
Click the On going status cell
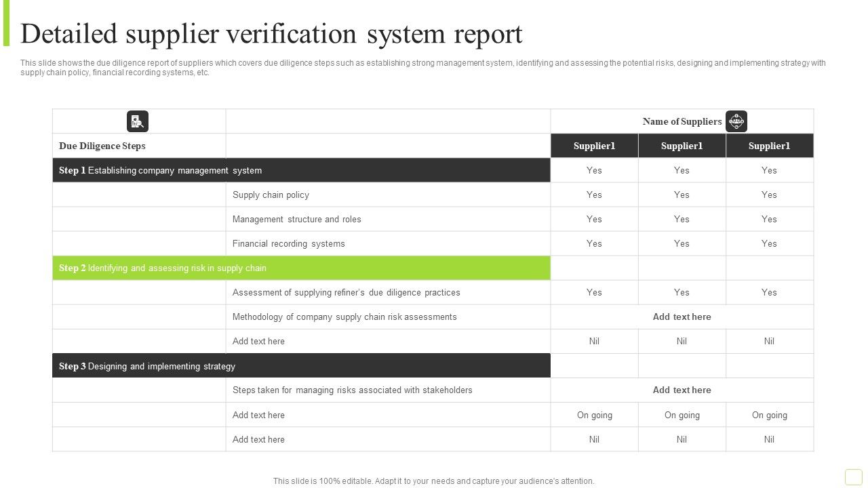click(x=594, y=415)
